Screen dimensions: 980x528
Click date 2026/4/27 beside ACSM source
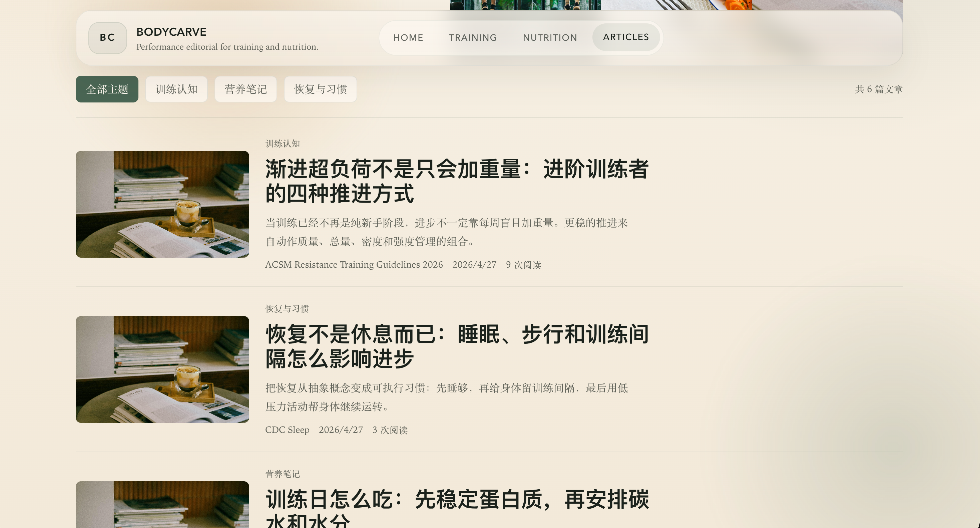click(474, 265)
